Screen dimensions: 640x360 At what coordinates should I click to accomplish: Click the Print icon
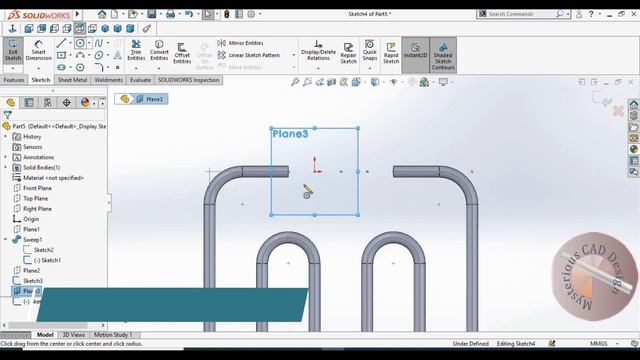(x=171, y=14)
